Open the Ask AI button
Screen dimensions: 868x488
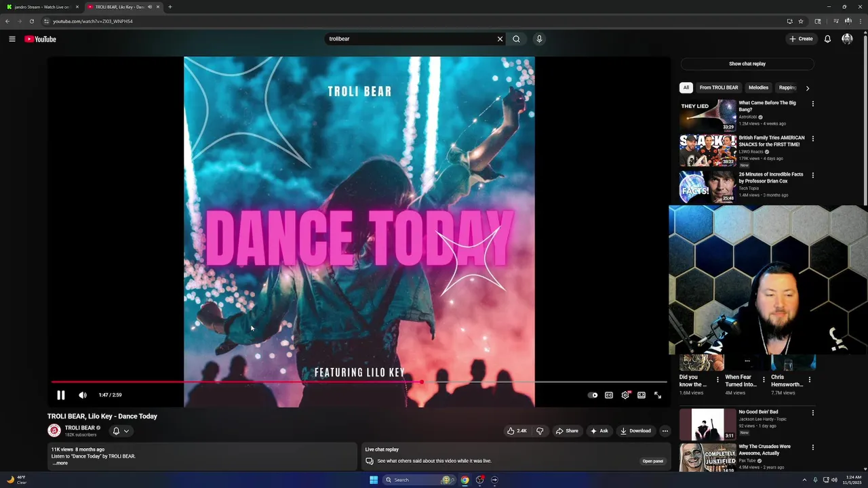[599, 431]
